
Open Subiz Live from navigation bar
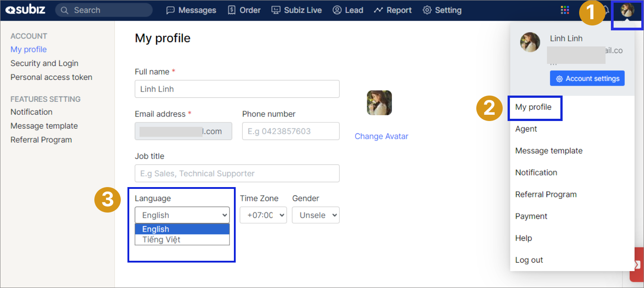tap(297, 10)
